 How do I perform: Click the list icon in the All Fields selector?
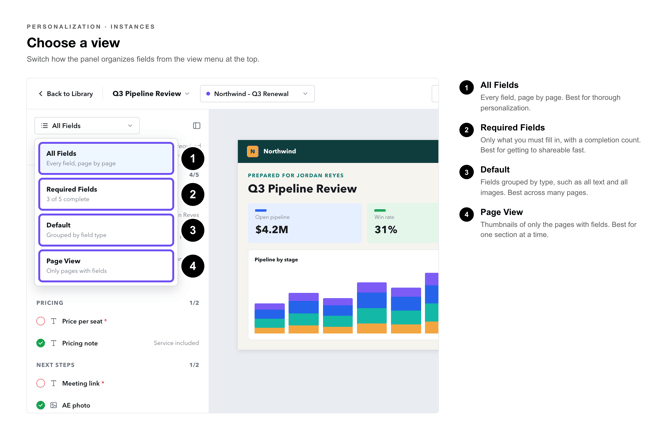click(44, 126)
